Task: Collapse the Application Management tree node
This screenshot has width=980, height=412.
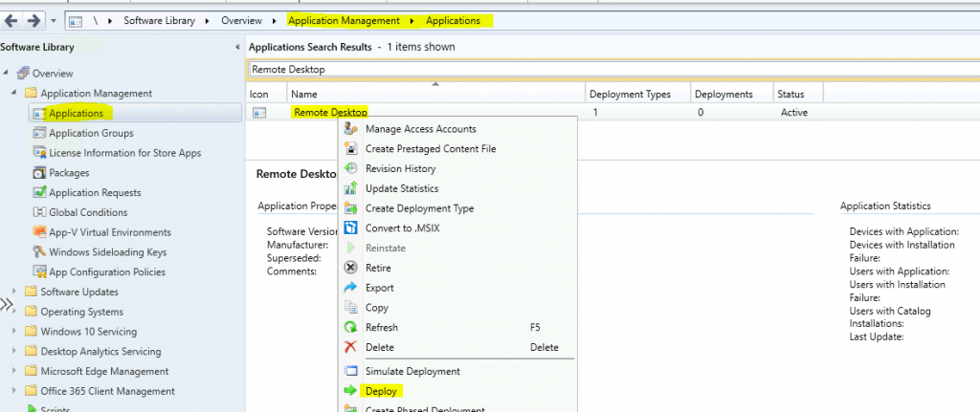Action: pos(14,93)
